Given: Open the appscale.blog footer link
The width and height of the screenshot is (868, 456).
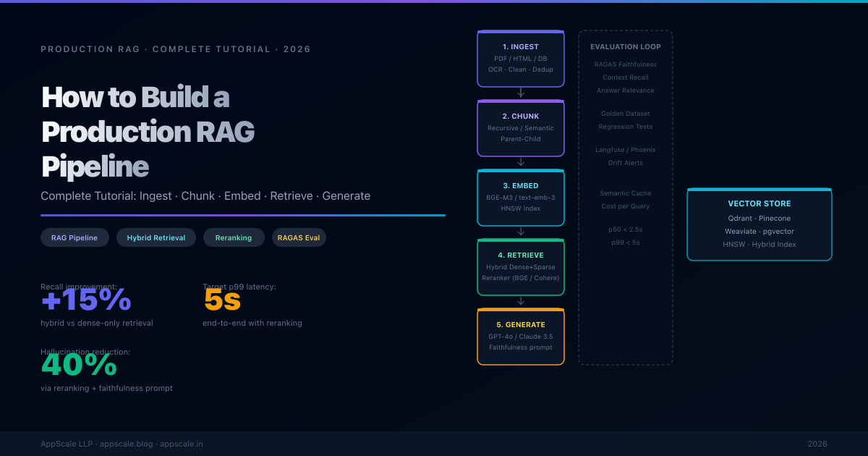Looking at the screenshot, I should [x=127, y=444].
